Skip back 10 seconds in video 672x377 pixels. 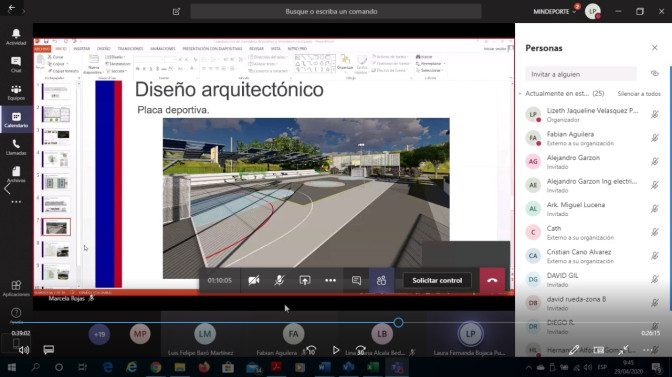pos(311,350)
